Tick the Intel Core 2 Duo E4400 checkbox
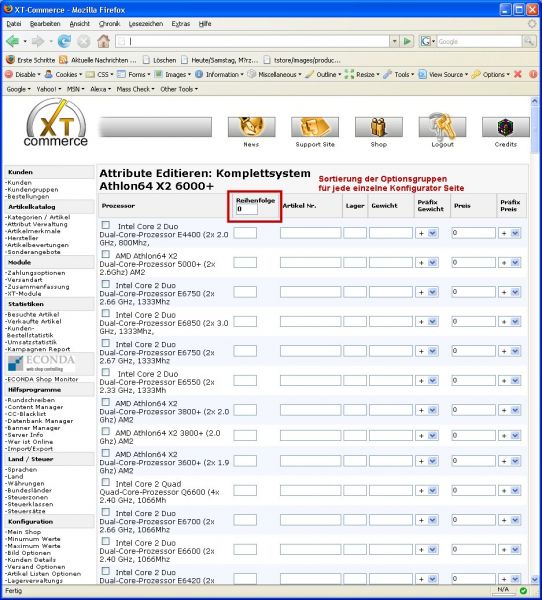This screenshot has height=600, width=542. point(106,225)
